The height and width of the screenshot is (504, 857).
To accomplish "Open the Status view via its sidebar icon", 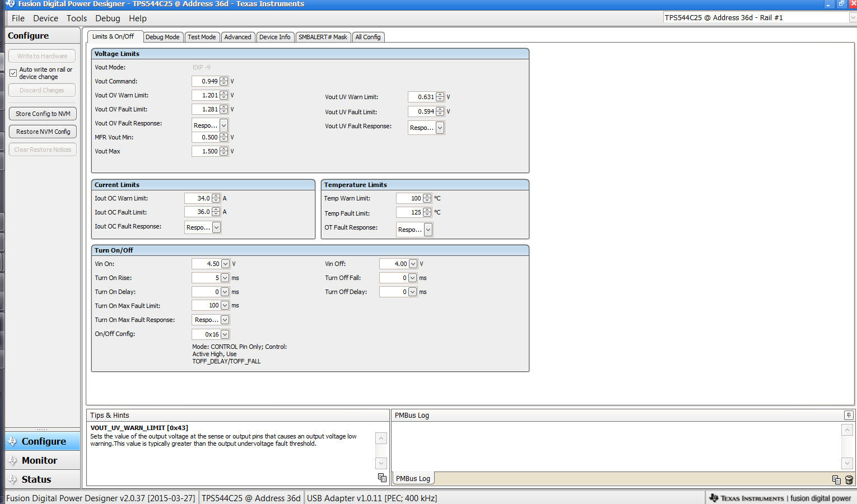I will pyautogui.click(x=13, y=479).
